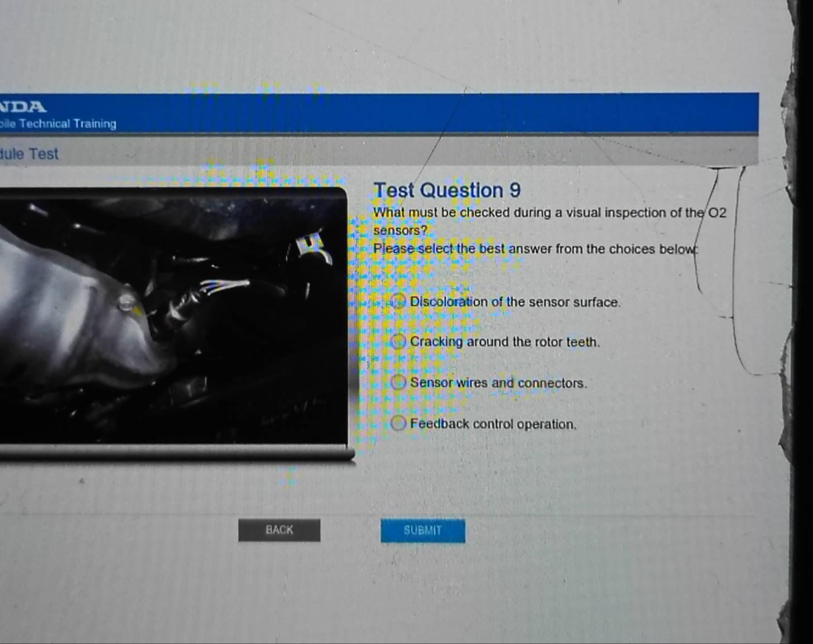Select "Cracking around the rotor teeth" option

pyautogui.click(x=398, y=341)
